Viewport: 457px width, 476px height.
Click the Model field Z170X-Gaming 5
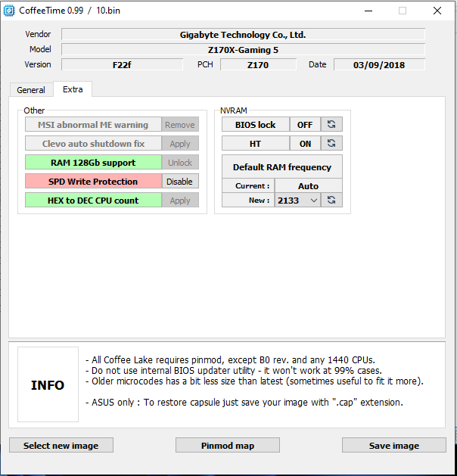[x=243, y=50]
